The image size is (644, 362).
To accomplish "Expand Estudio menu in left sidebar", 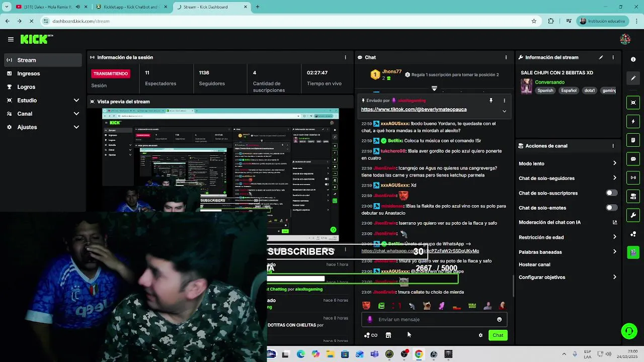I will (42, 100).
